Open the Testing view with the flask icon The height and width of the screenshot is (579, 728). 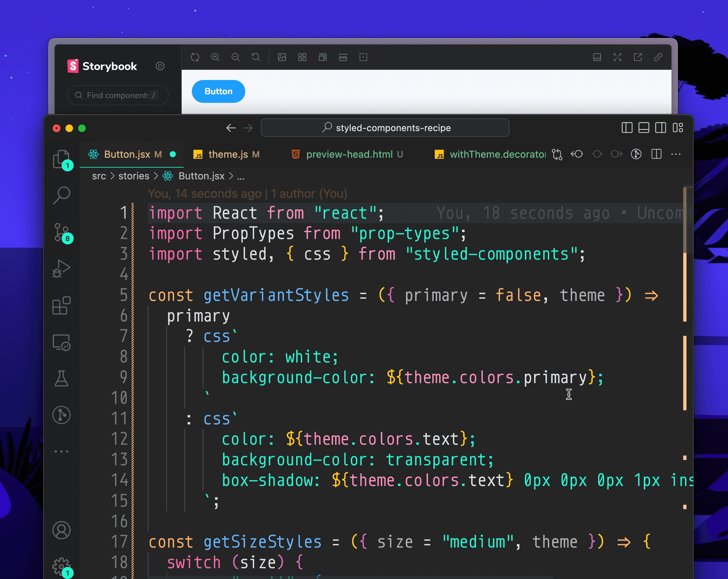click(62, 379)
